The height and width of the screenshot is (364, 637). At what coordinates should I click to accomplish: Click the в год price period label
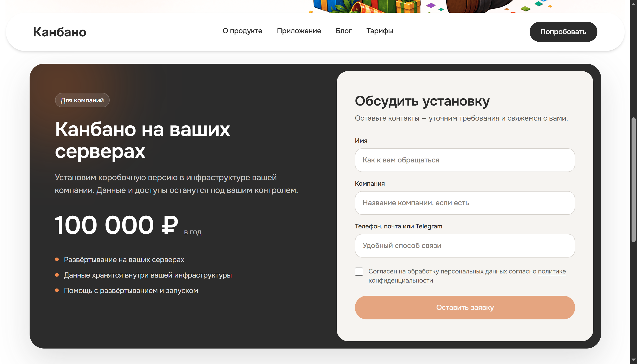click(x=192, y=232)
